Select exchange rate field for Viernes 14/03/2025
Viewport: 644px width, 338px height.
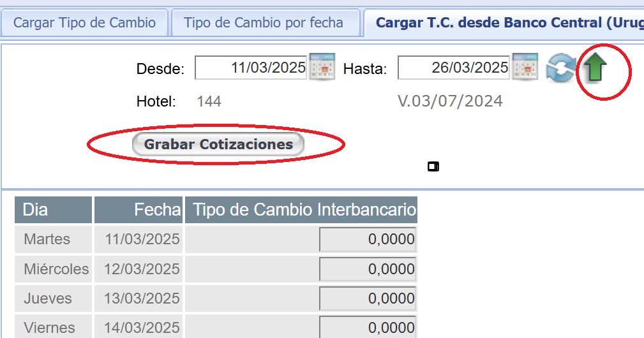(368, 327)
